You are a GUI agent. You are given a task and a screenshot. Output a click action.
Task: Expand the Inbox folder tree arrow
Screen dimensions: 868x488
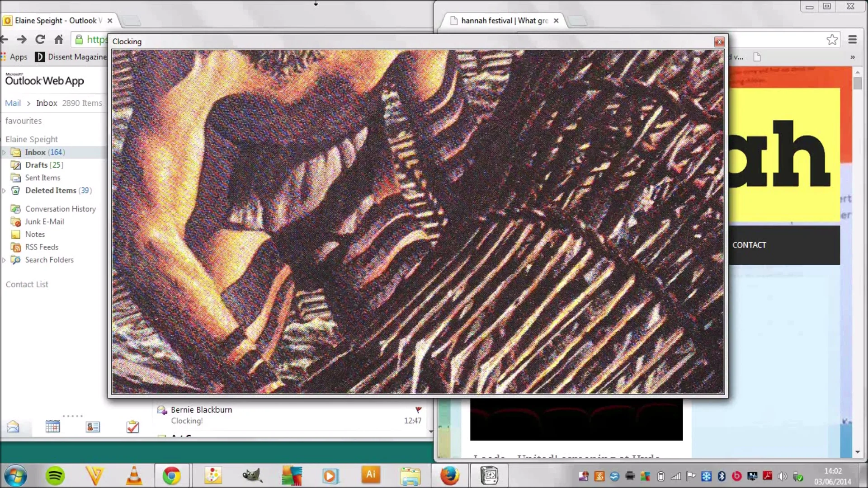(4, 152)
